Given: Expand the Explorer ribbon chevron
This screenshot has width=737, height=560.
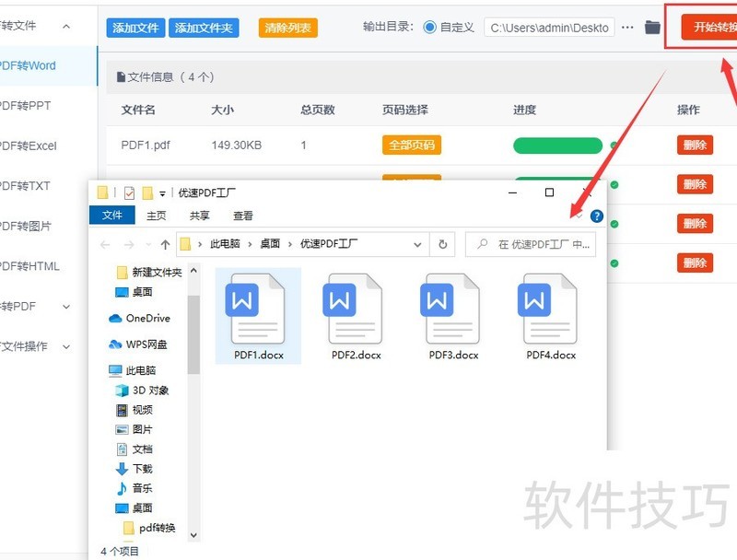Looking at the screenshot, I should (x=579, y=216).
